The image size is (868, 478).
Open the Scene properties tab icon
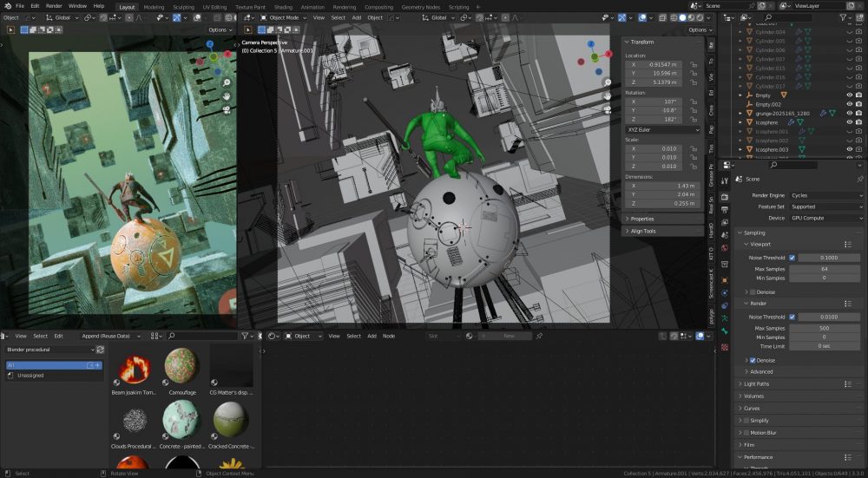tap(725, 235)
